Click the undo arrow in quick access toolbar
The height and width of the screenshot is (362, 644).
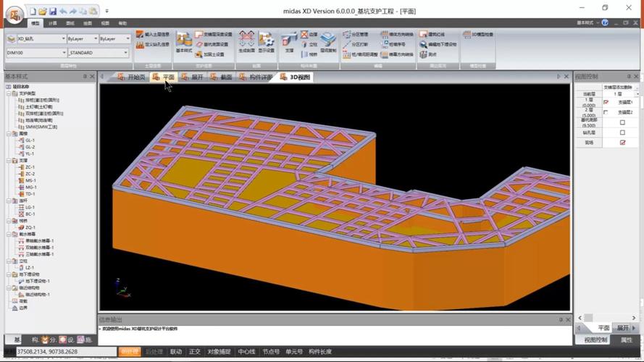[x=63, y=12]
